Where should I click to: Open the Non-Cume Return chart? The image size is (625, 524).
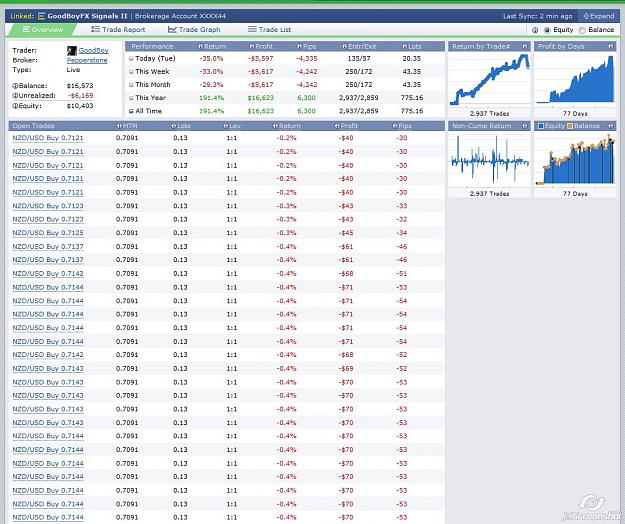click(489, 159)
